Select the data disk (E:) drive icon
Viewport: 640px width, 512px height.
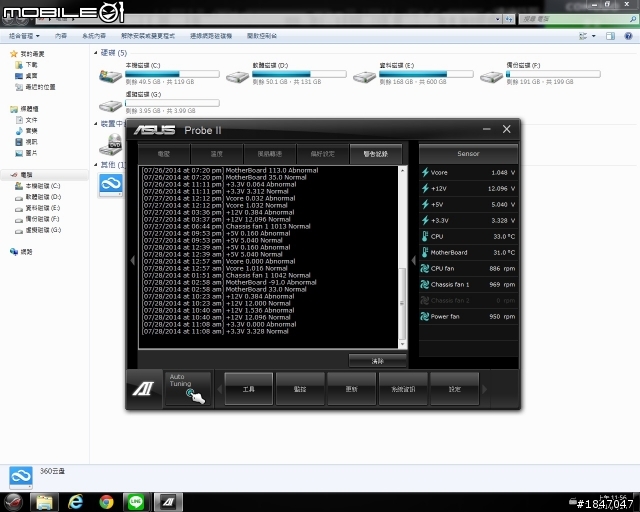tap(364, 76)
